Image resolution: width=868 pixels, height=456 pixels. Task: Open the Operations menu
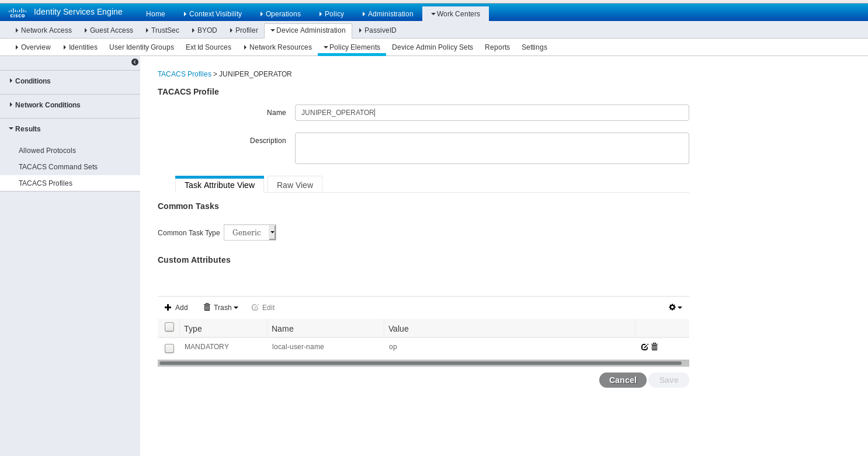pos(279,14)
